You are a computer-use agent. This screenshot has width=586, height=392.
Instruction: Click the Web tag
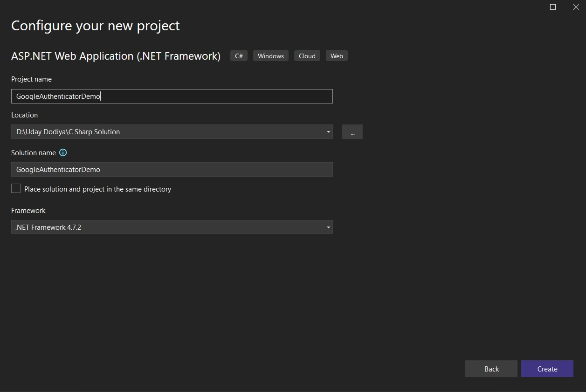pos(337,56)
